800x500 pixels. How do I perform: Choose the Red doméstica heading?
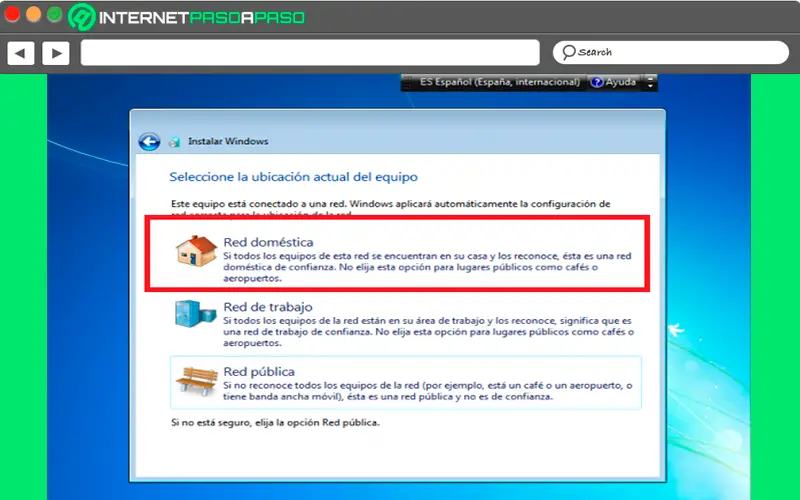[268, 242]
